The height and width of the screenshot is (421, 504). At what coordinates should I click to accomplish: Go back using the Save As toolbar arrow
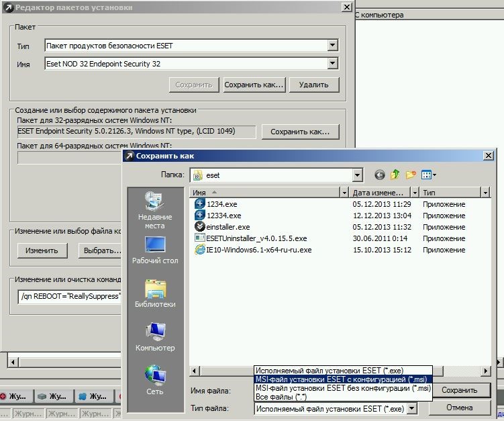(x=380, y=175)
